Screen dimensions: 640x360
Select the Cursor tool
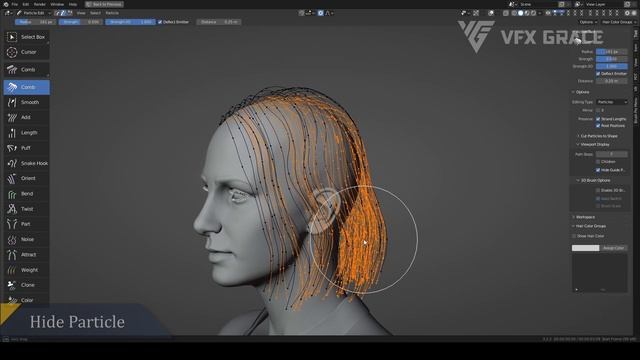coord(27,52)
